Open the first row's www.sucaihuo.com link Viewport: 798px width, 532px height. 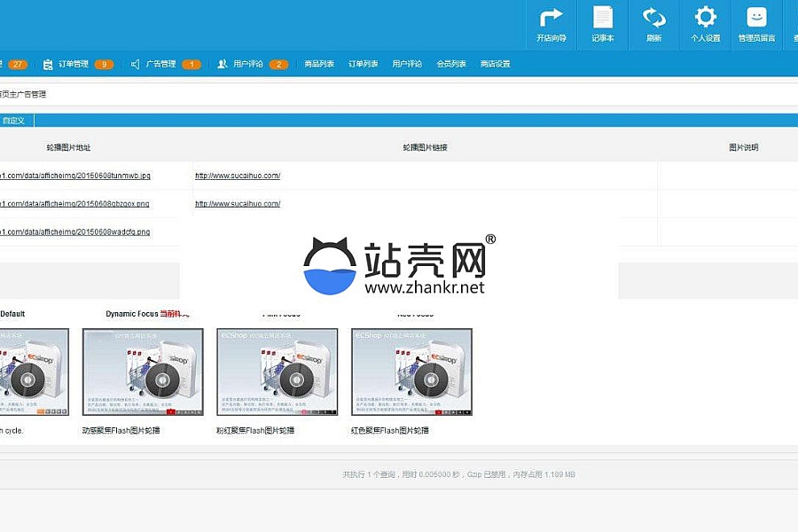[238, 176]
